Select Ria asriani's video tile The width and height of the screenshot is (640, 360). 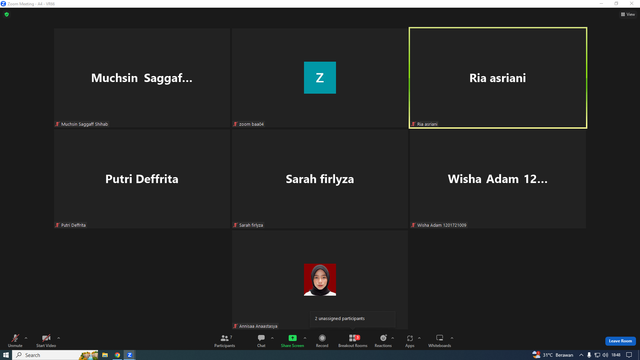[x=498, y=78]
